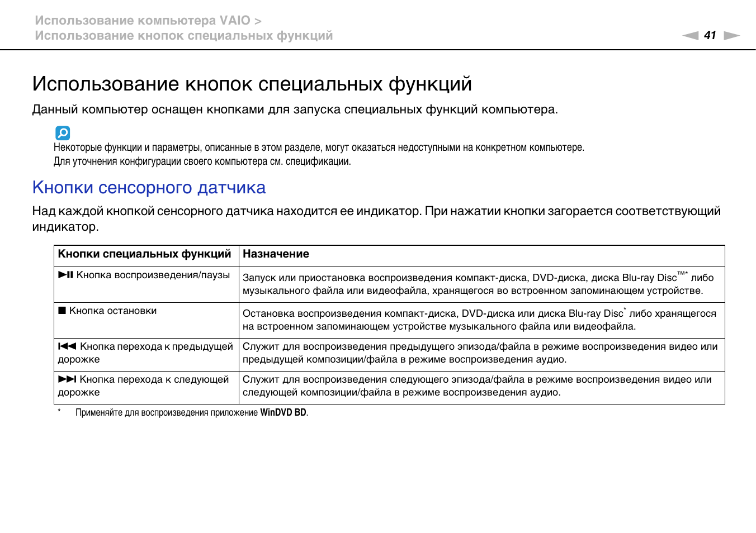Image resolution: width=756 pixels, height=533 pixels.
Task: Click the 'Кнопка воспроизведения/паузы' cell text
Action: point(153,275)
